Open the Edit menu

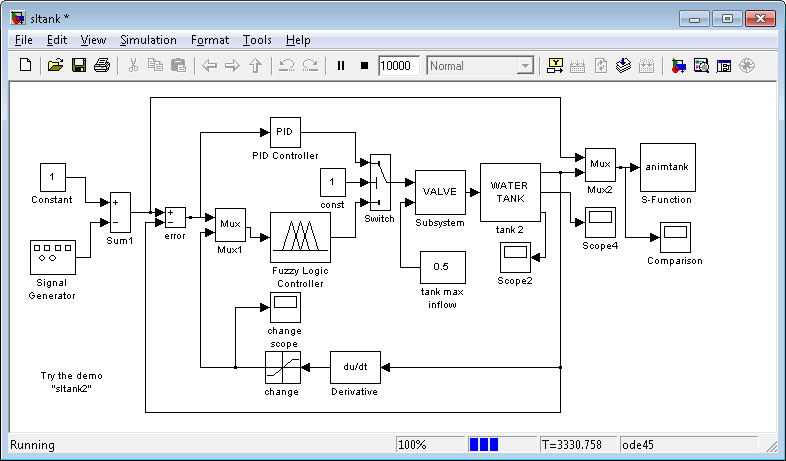tap(57, 40)
